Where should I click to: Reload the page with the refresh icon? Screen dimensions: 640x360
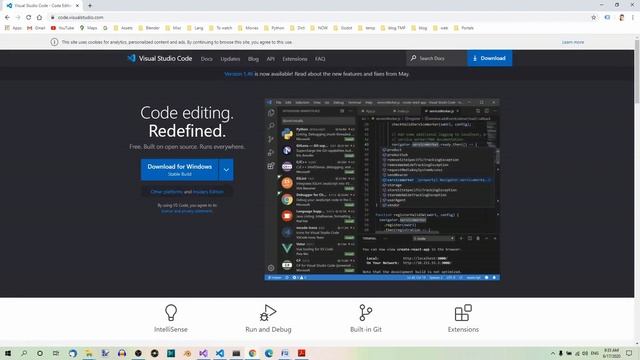click(x=29, y=18)
